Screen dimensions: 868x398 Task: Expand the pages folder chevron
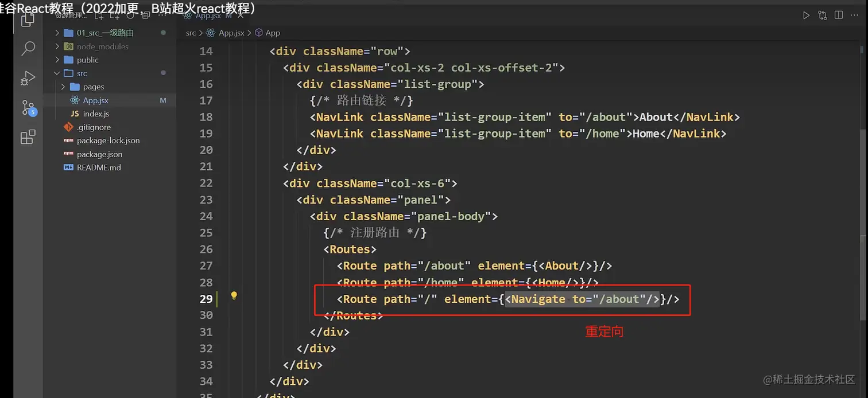tap(63, 87)
